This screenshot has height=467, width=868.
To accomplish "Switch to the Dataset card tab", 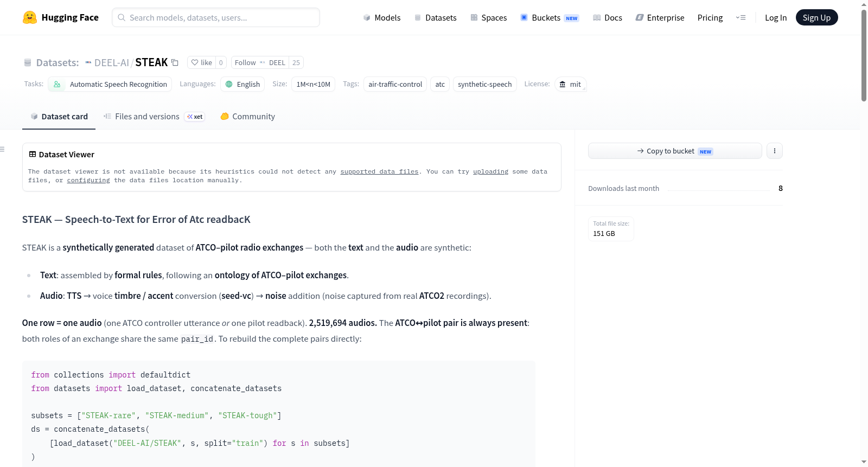I will [x=59, y=117].
